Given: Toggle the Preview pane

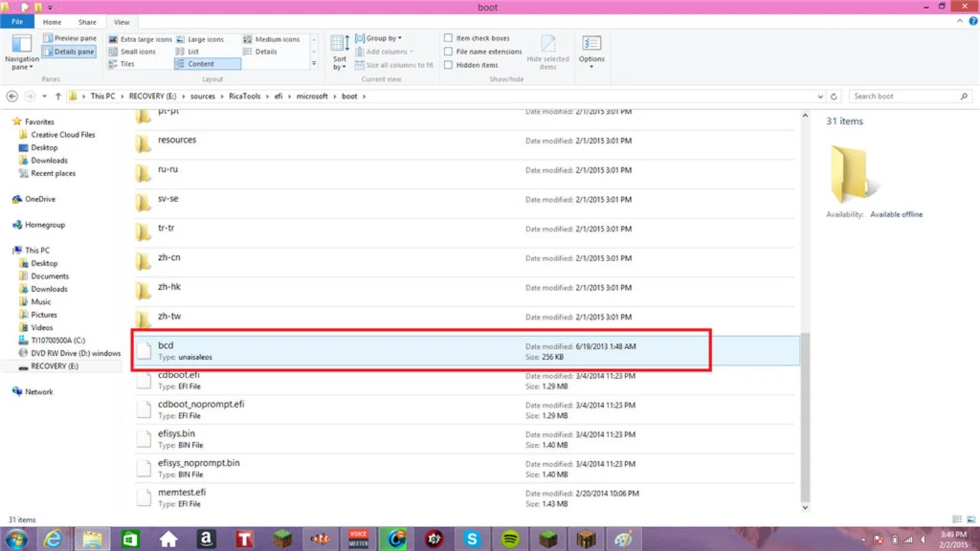Looking at the screenshot, I should [x=69, y=39].
